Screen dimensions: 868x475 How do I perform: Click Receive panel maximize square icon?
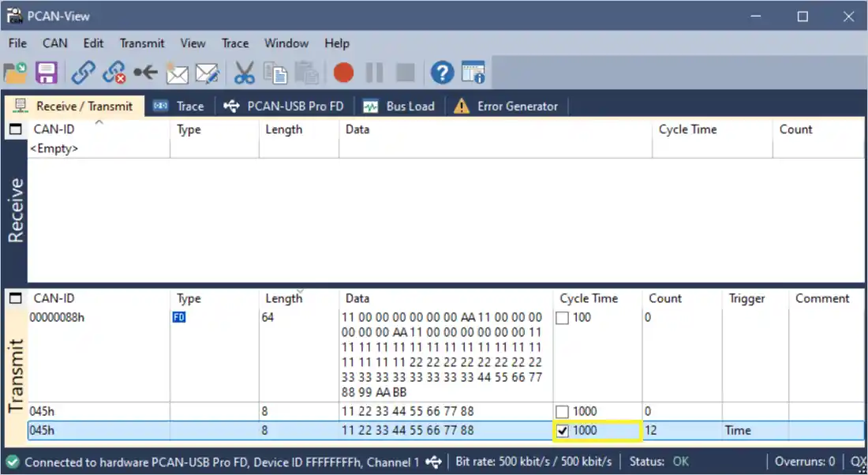pyautogui.click(x=16, y=129)
